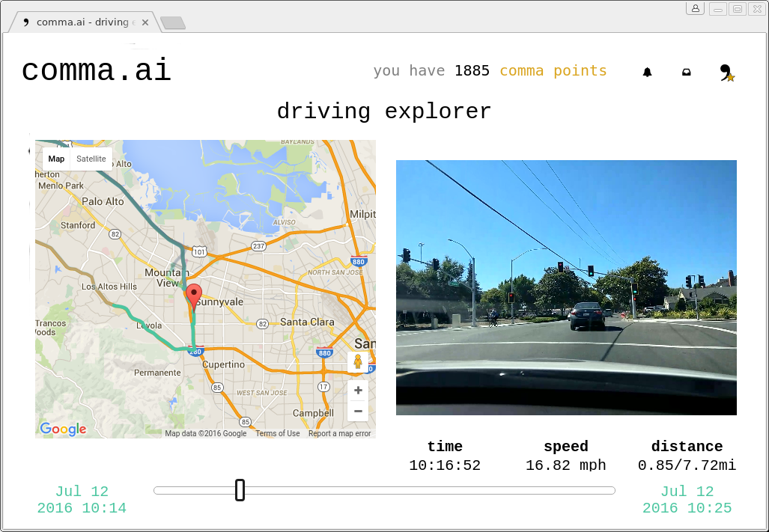Click the Street View pegman icon

tap(358, 362)
